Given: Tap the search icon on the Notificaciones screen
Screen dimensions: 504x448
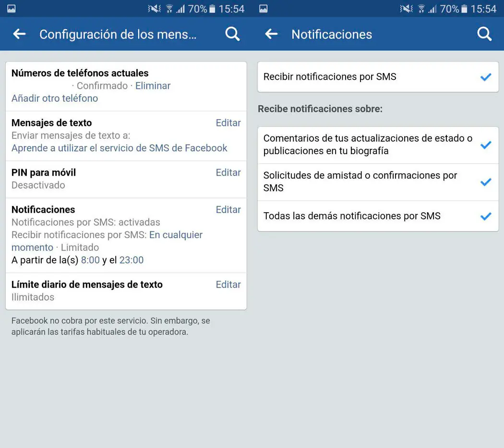Looking at the screenshot, I should click(x=484, y=34).
